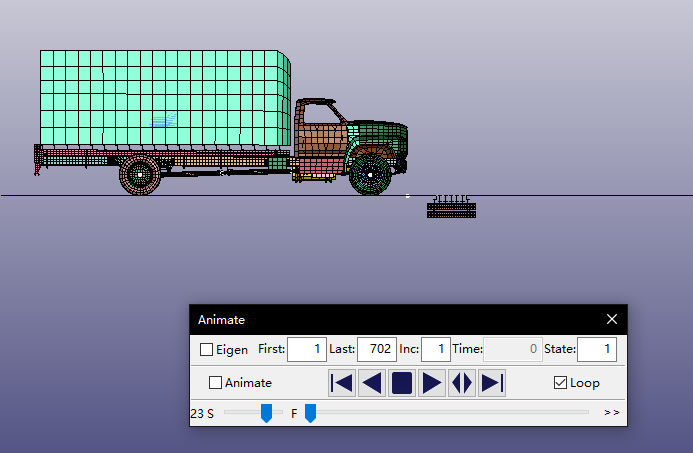
Task: Select the truck cargo box part
Action: [x=165, y=98]
